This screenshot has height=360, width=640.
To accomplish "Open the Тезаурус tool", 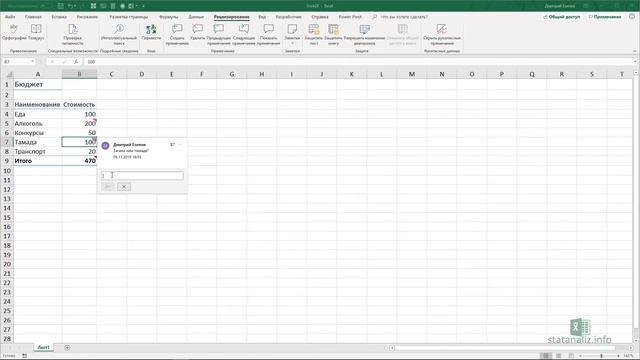I will point(36,32).
